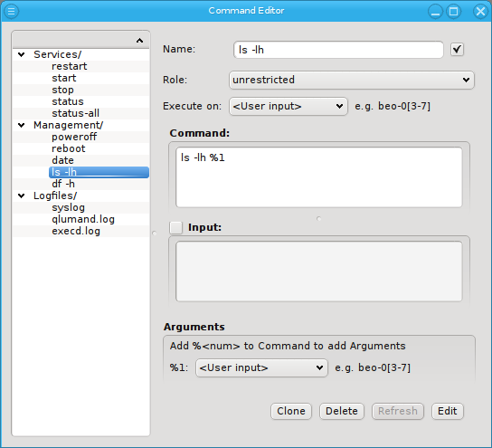Click the Edit button
This screenshot has height=448, width=492.
[448, 411]
